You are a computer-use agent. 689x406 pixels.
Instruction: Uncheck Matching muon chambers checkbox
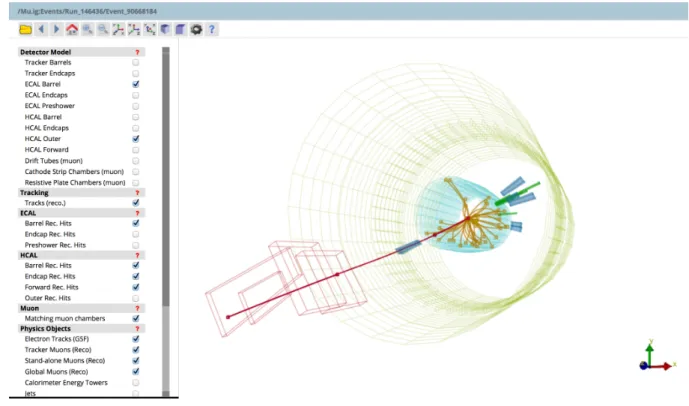[x=136, y=319]
